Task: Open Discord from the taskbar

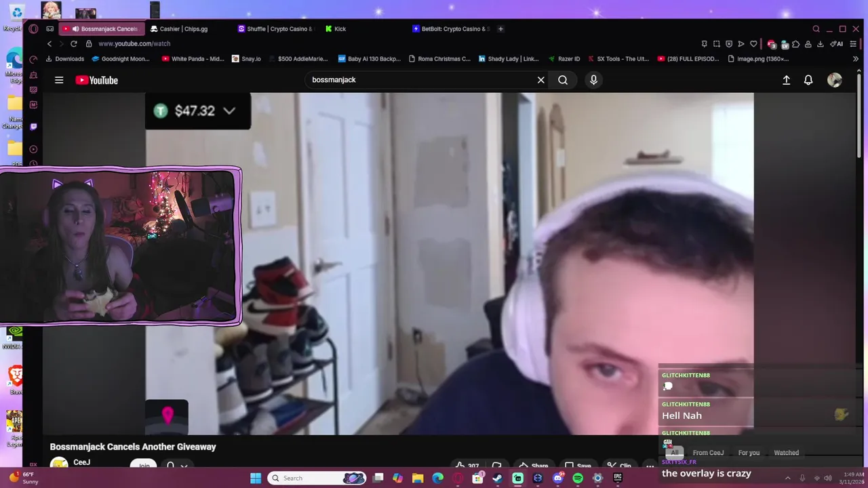Action: 558,478
